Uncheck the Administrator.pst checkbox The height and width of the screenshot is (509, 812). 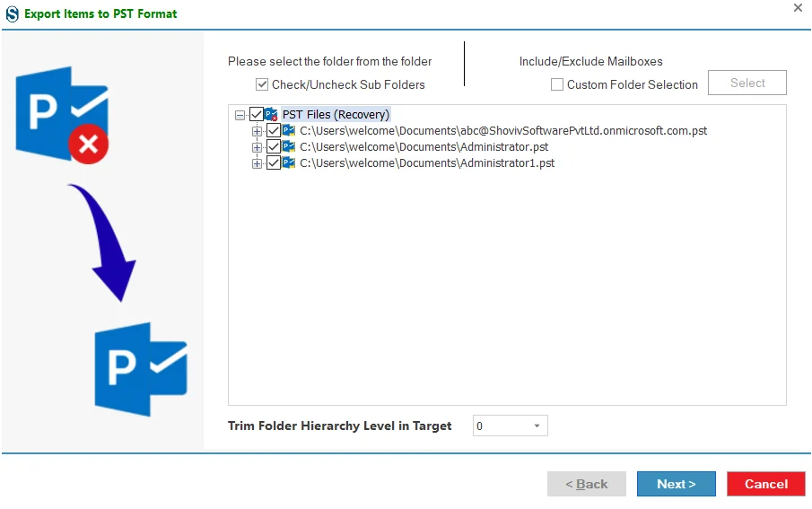coord(274,146)
